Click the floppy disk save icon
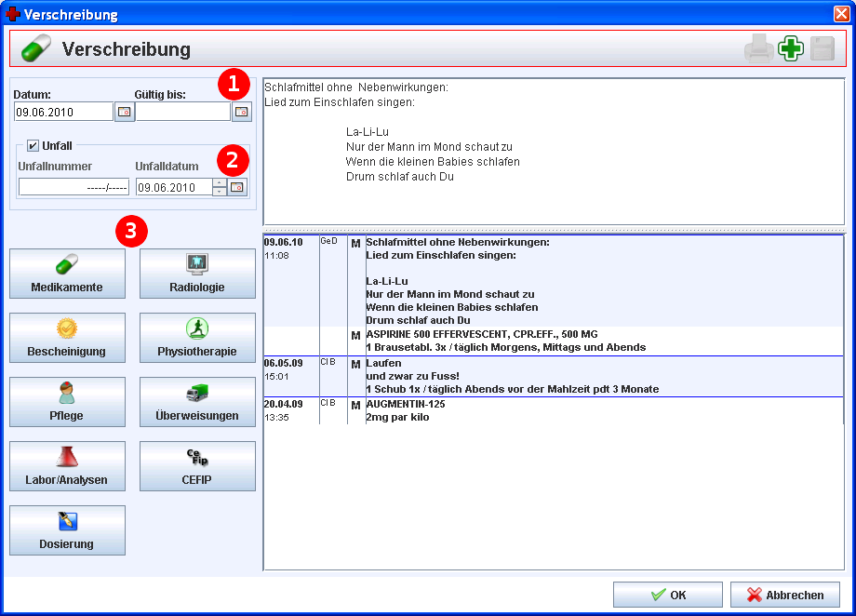This screenshot has width=856, height=616. point(822,49)
